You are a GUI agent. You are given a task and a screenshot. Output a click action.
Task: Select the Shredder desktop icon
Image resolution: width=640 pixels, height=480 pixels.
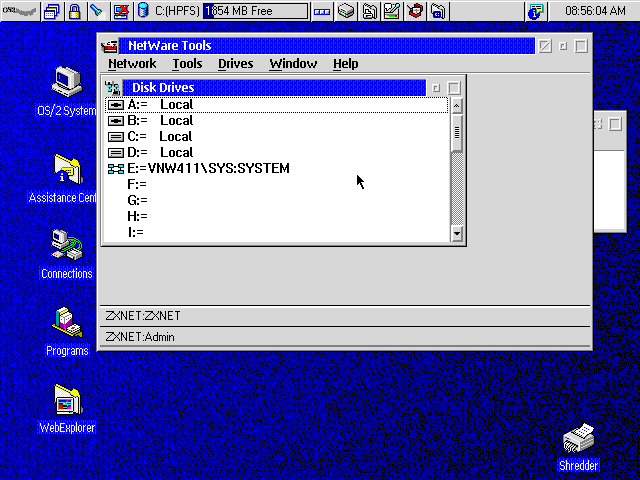[x=578, y=447]
